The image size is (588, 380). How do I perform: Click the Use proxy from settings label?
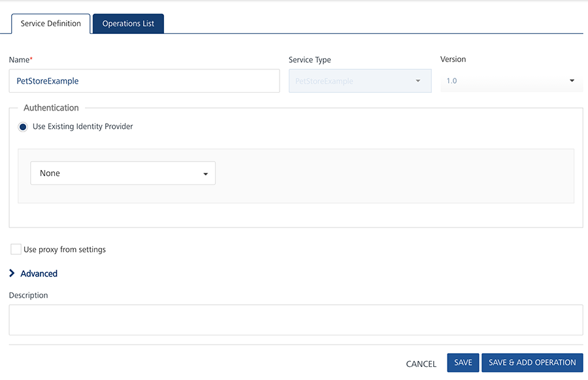click(x=65, y=249)
